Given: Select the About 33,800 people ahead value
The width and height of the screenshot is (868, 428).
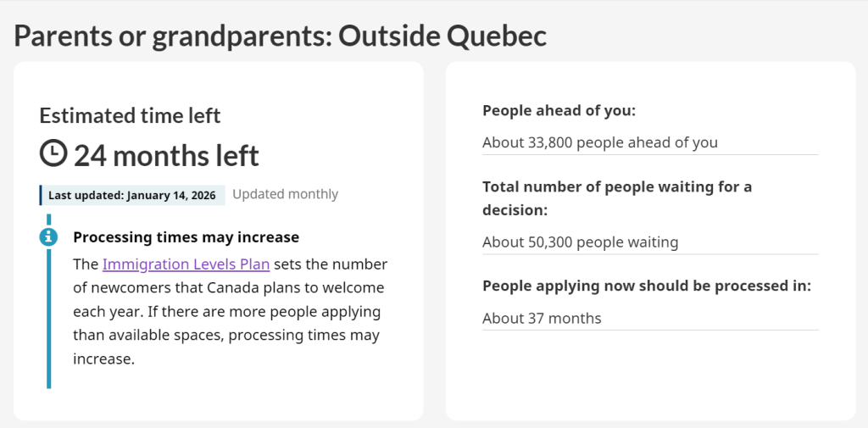Looking at the screenshot, I should click(x=599, y=142).
